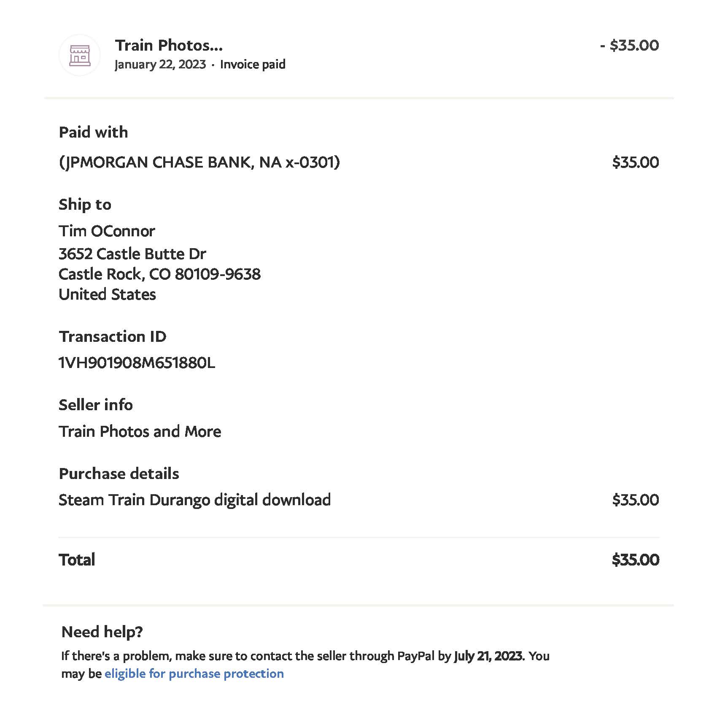Click the Seller info heading
This screenshot has height=728, width=717.
click(x=96, y=405)
